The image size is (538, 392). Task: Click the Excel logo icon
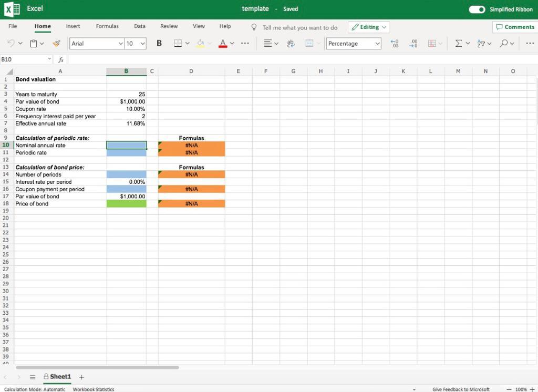click(12, 9)
